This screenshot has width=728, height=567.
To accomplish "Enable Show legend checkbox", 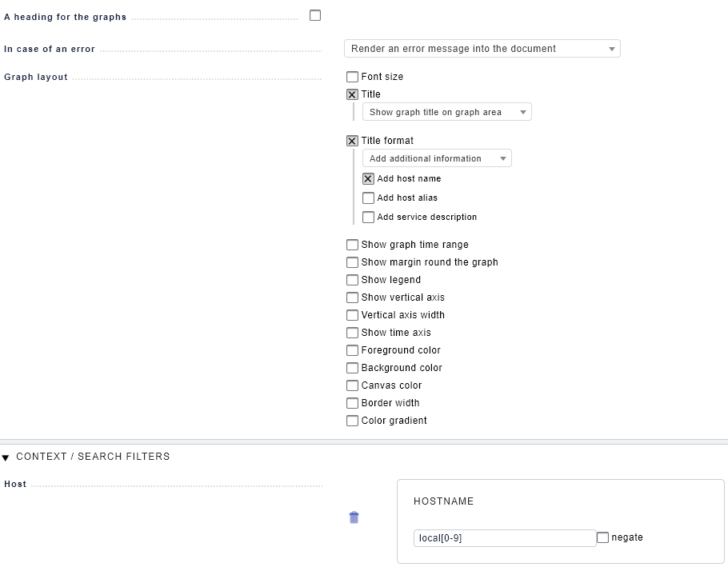I will (x=352, y=280).
